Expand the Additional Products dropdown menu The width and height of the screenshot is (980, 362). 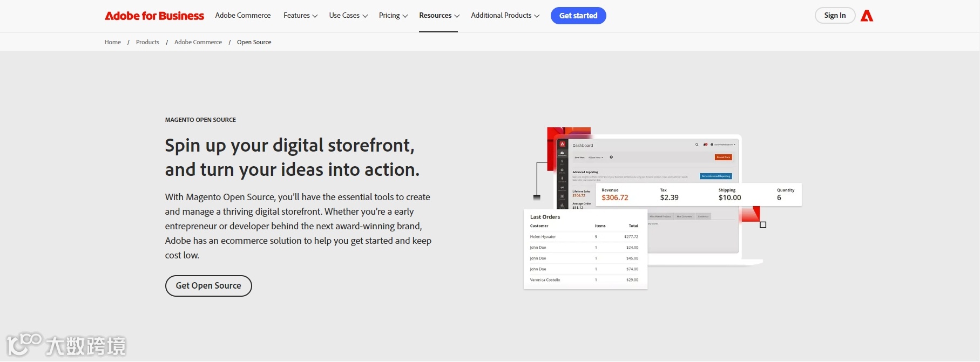(x=505, y=15)
